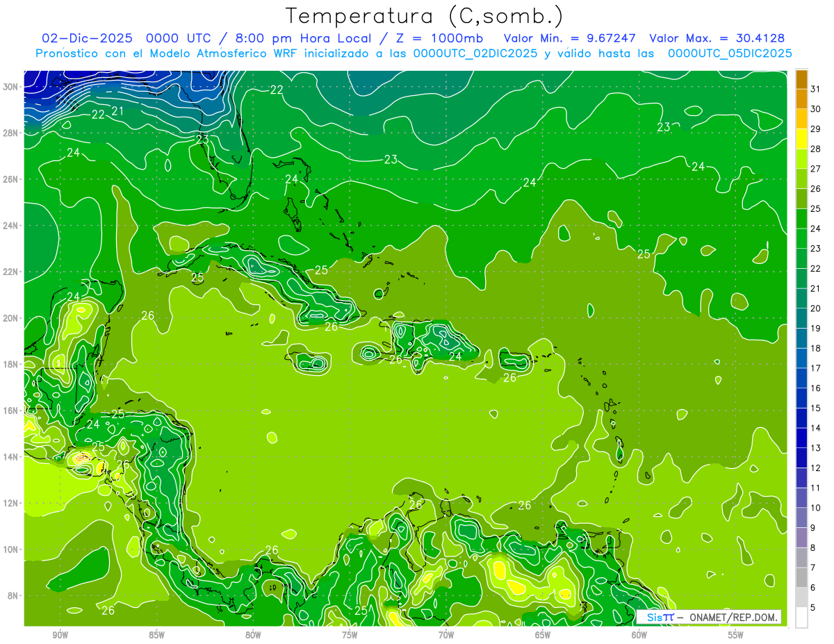Click '0000UTC_05DIC2025' valid-until time text
This screenshot has height=644, width=834.
click(730, 53)
